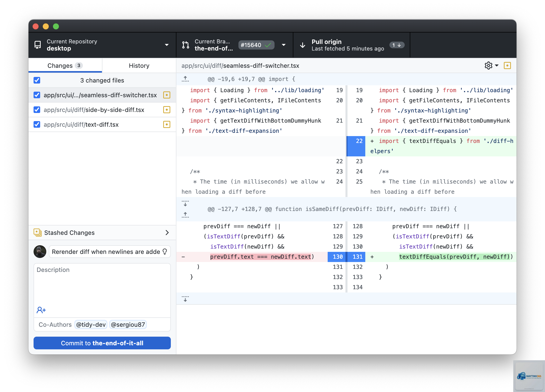Click the MAYTINH365 thumbnail in corner

point(529,376)
